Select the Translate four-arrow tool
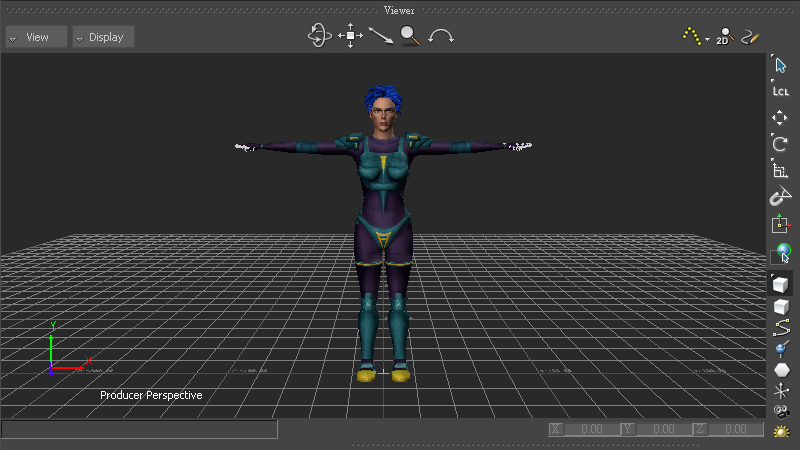Image resolution: width=800 pixels, height=450 pixels. coord(781,117)
